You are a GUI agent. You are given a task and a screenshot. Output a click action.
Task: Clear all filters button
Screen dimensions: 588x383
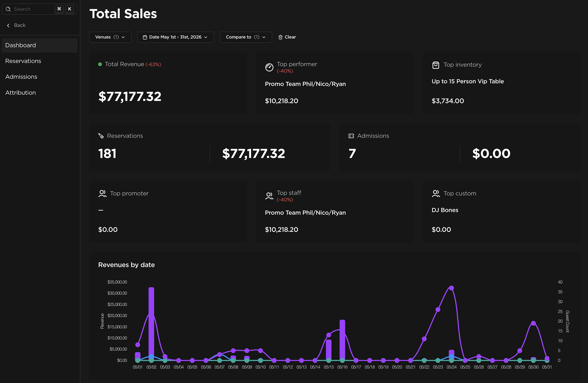click(287, 37)
